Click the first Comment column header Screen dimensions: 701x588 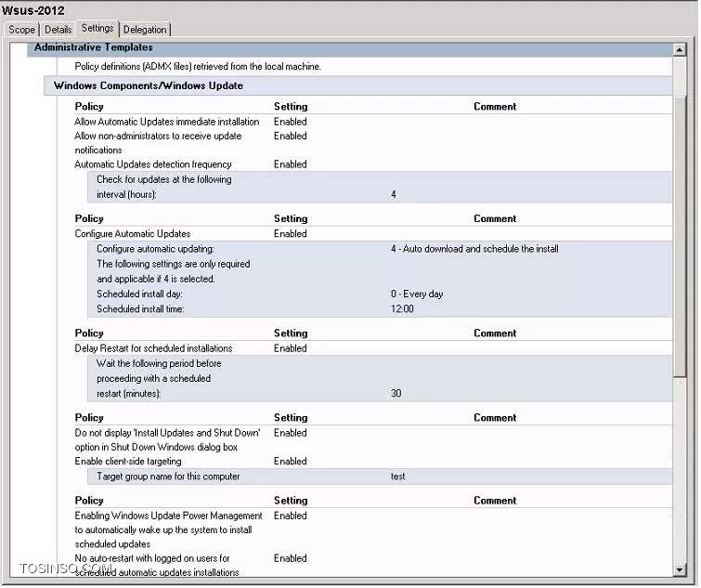pyautogui.click(x=495, y=107)
